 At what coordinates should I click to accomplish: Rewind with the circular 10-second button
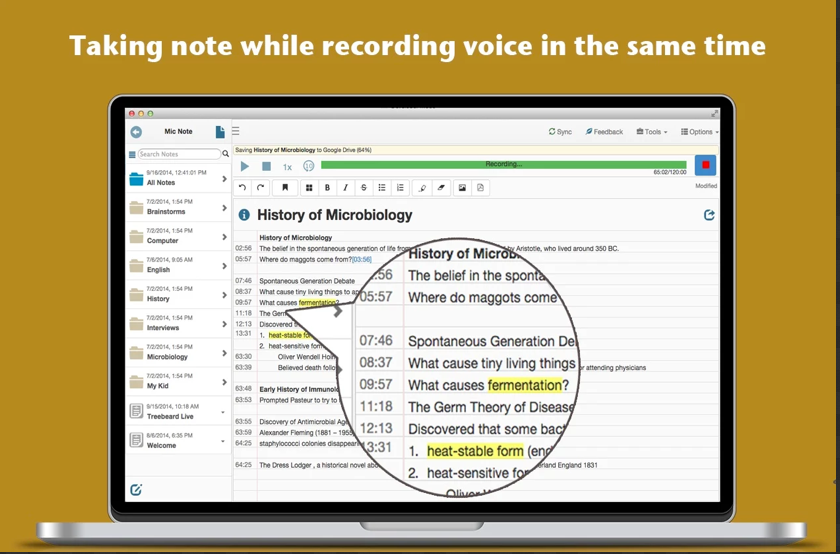309,166
